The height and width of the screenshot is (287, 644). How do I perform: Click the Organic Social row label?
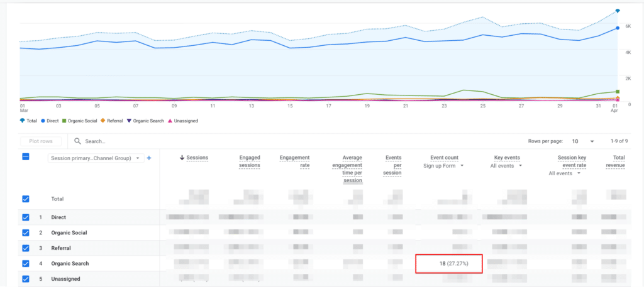(69, 232)
